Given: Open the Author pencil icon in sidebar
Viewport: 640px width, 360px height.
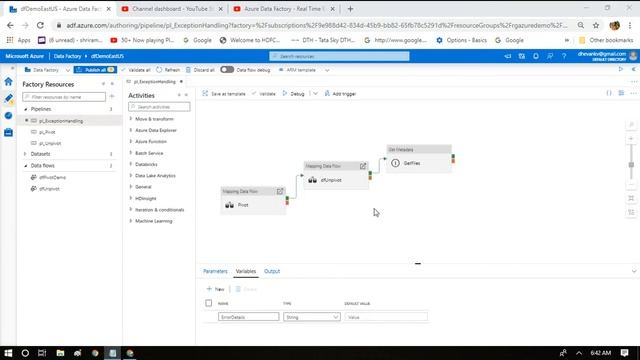Looking at the screenshot, I should pos(9,98).
